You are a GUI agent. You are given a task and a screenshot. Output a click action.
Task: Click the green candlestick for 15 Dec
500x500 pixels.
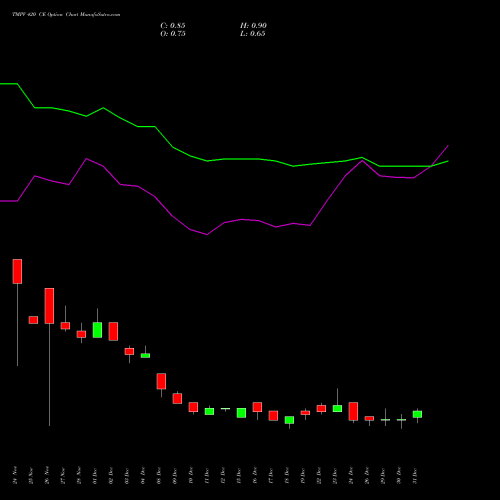(241, 413)
